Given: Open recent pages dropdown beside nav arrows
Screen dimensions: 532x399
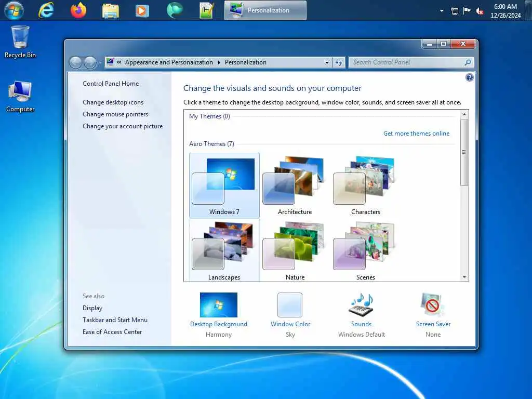Looking at the screenshot, I should [100, 63].
